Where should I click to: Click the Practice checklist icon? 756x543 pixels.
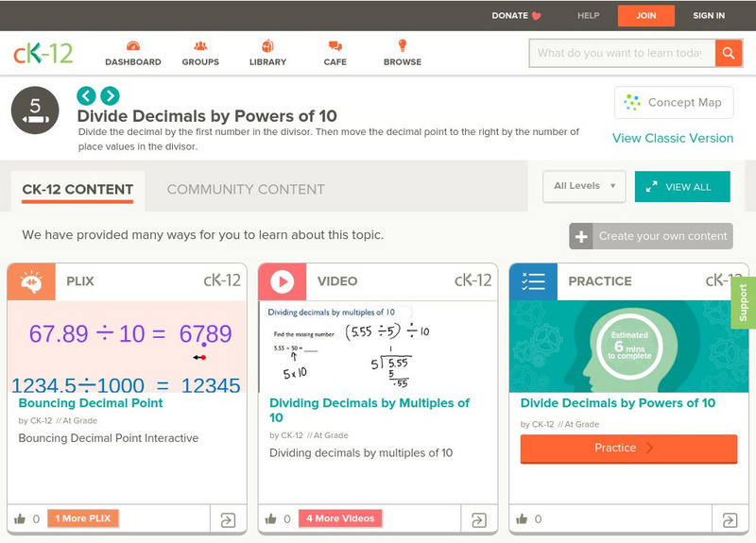coord(533,281)
